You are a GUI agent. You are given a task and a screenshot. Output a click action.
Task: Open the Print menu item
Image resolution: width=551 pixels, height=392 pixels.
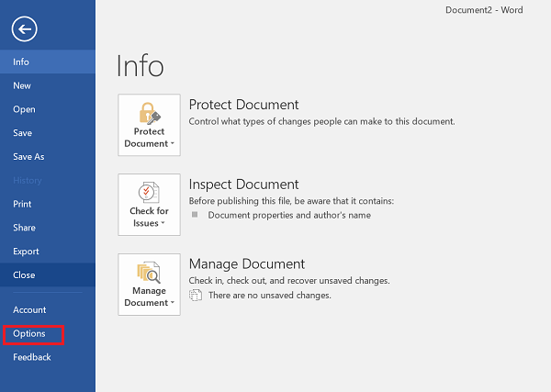point(48,204)
